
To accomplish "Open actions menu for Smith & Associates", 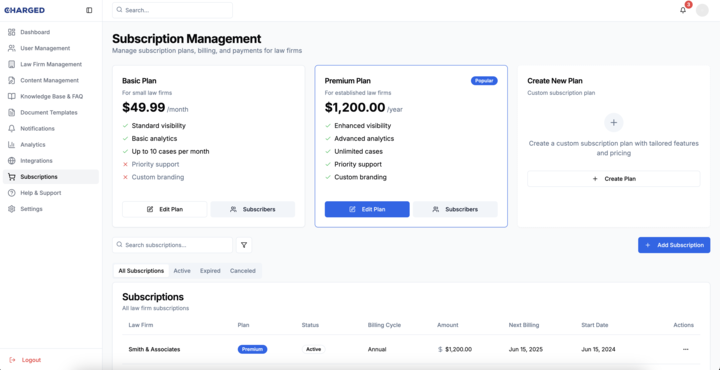I will 686,349.
